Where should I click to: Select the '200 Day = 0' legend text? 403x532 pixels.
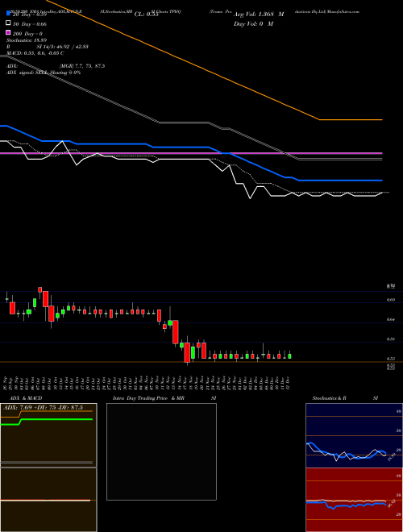point(27,34)
